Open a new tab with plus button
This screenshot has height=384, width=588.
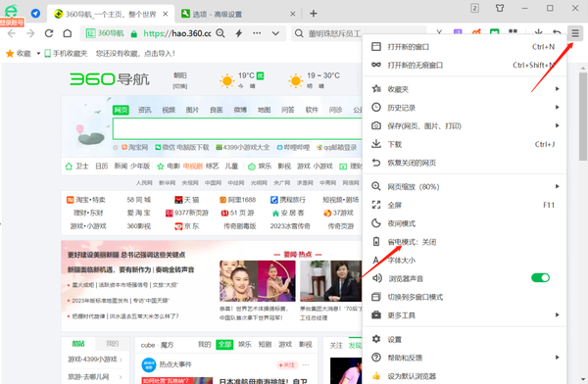[314, 14]
